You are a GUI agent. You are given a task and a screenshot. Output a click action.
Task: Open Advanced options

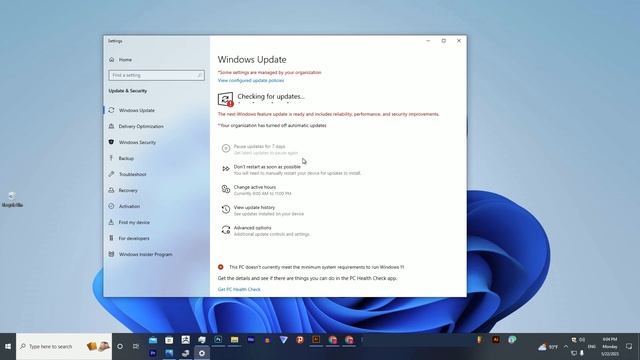pos(252,228)
